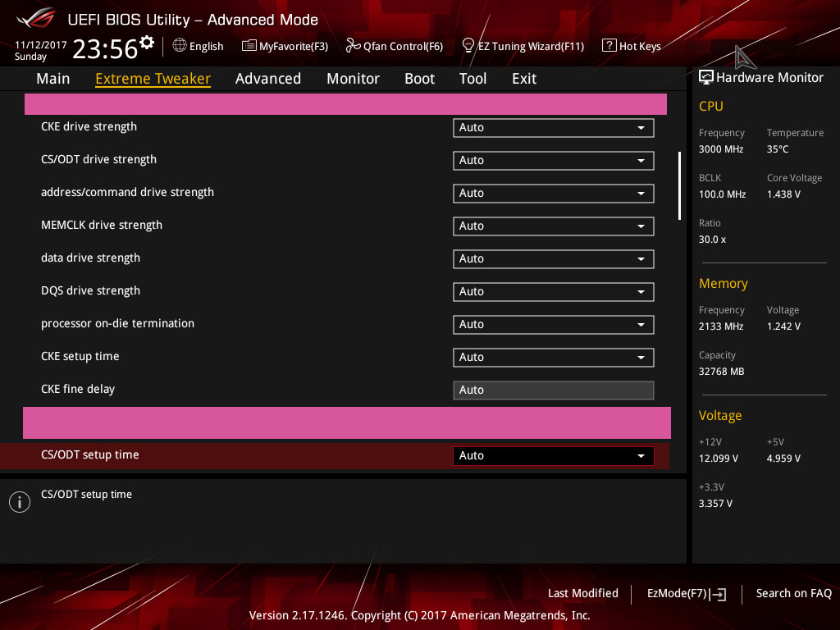
Task: Open address/command drive strength dropdown
Action: pyautogui.click(x=554, y=194)
